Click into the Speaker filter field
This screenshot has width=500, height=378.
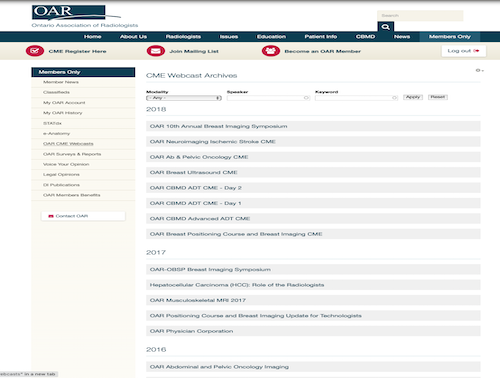tap(269, 98)
